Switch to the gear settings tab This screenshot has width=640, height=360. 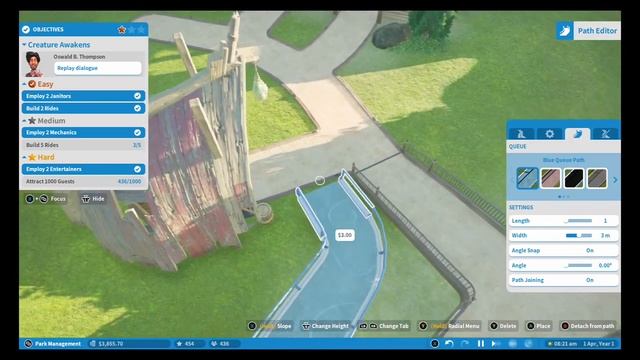point(549,134)
